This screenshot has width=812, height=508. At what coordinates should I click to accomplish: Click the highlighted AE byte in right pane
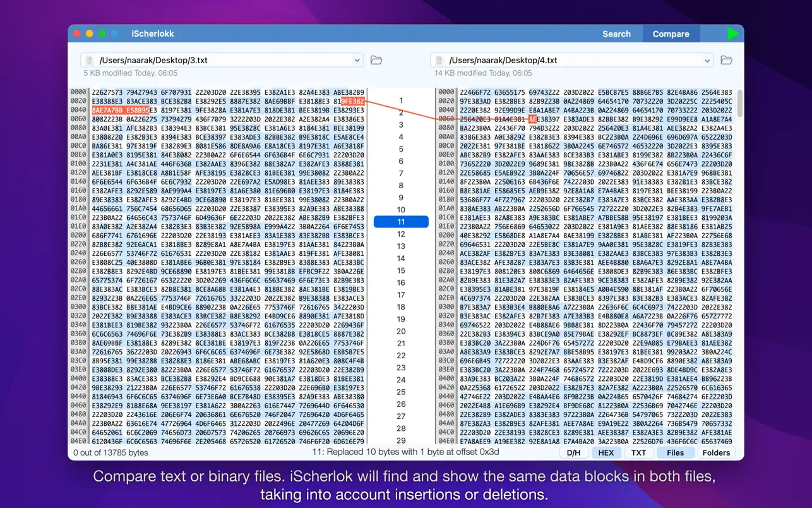click(x=532, y=119)
